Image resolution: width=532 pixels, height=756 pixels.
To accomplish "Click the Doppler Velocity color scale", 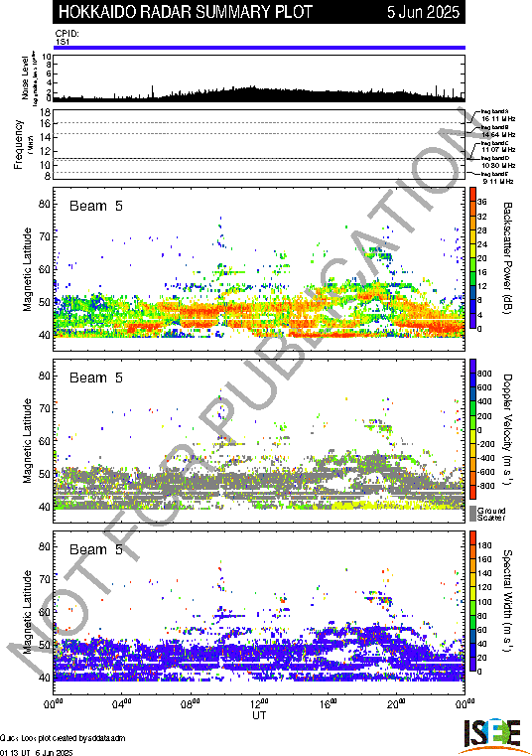I will click(472, 429).
